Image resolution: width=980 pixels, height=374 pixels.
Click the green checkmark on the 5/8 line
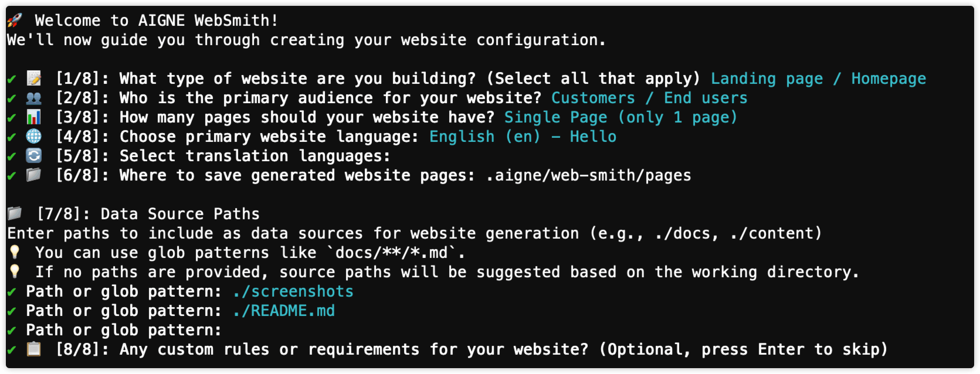[12, 157]
